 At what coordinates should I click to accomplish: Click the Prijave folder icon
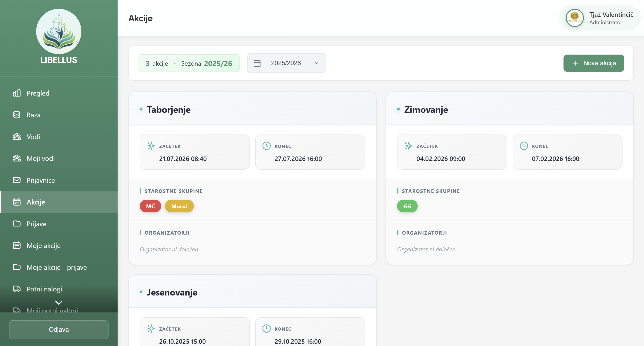[17, 223]
